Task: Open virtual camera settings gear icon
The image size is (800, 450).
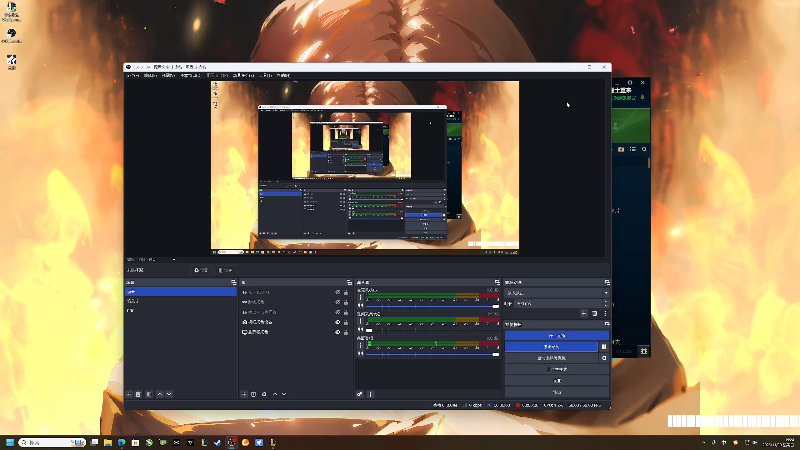Action: pos(604,358)
